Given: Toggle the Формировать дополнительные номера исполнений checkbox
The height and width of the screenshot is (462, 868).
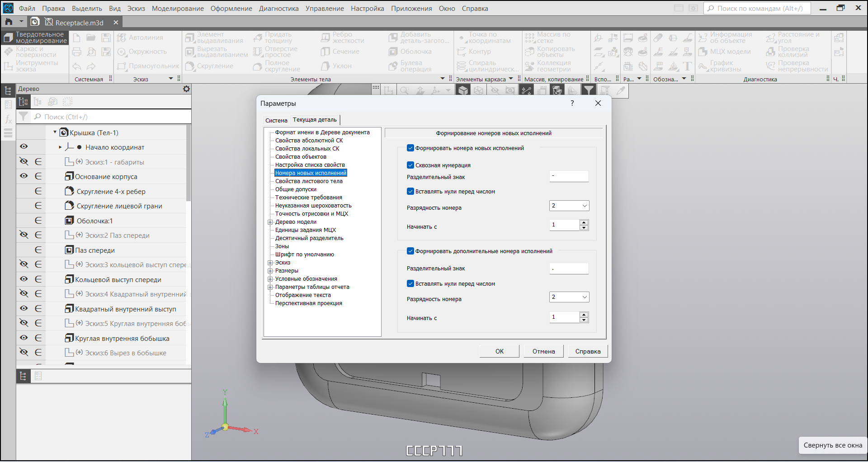Looking at the screenshot, I should coord(410,251).
